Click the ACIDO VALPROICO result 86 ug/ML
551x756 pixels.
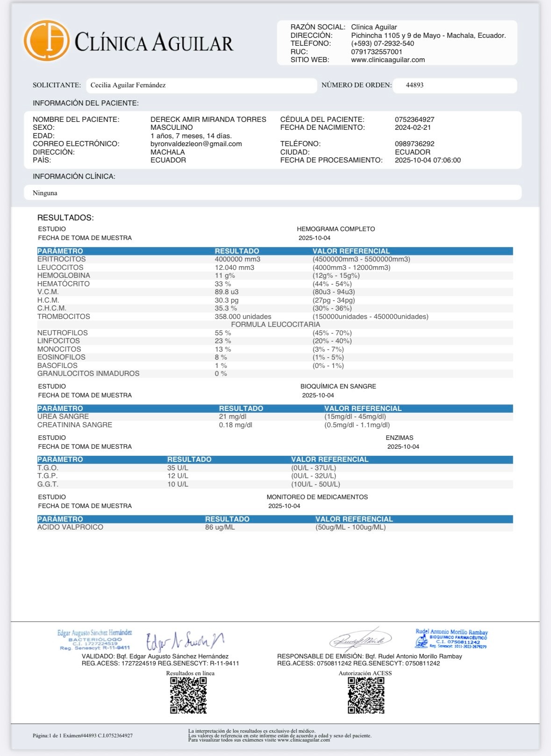coord(220,527)
